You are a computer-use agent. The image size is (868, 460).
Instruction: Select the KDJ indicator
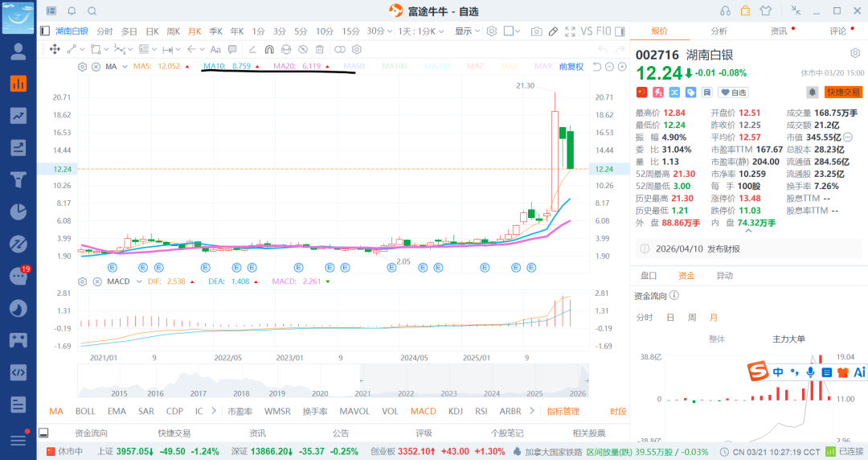(456, 411)
